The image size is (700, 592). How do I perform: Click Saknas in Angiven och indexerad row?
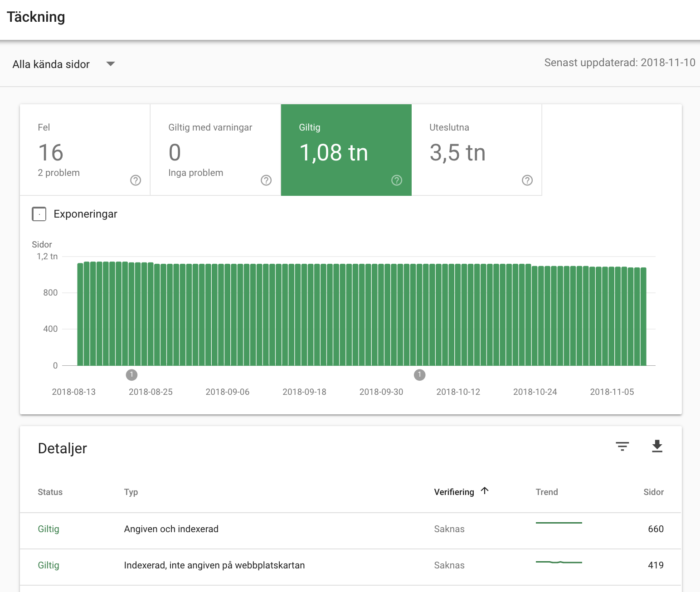point(449,529)
